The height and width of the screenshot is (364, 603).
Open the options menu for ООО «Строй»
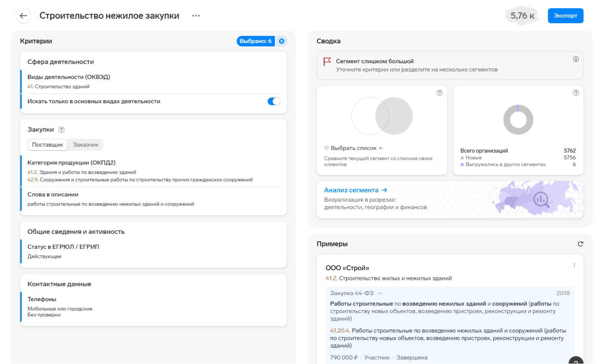575,265
